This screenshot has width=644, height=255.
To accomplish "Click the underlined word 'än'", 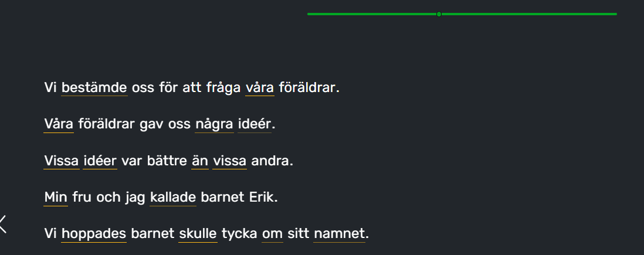I will pyautogui.click(x=200, y=161).
